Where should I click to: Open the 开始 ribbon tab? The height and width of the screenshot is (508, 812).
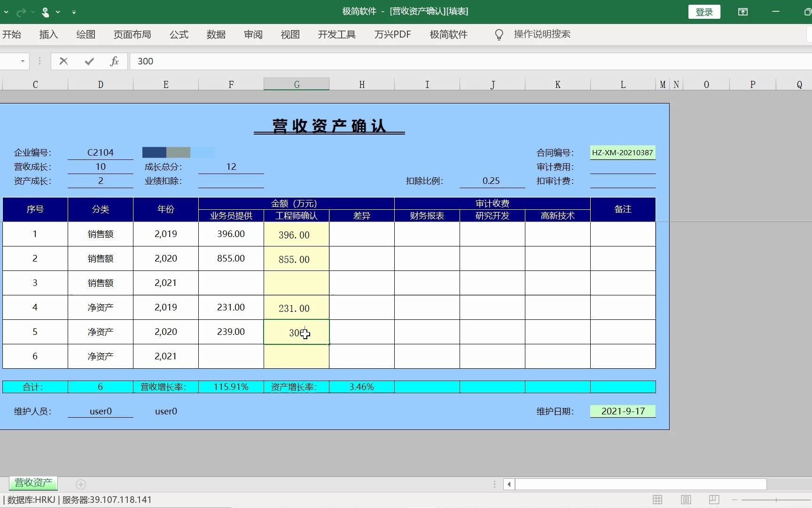[x=11, y=34]
